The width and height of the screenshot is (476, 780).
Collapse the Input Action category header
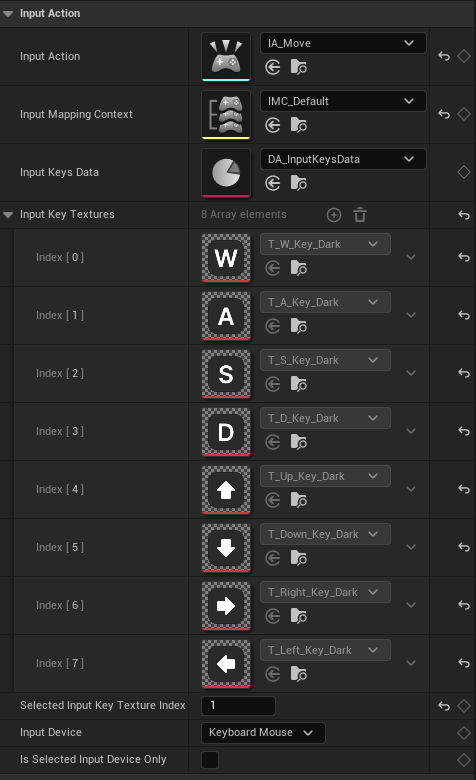click(x=8, y=14)
